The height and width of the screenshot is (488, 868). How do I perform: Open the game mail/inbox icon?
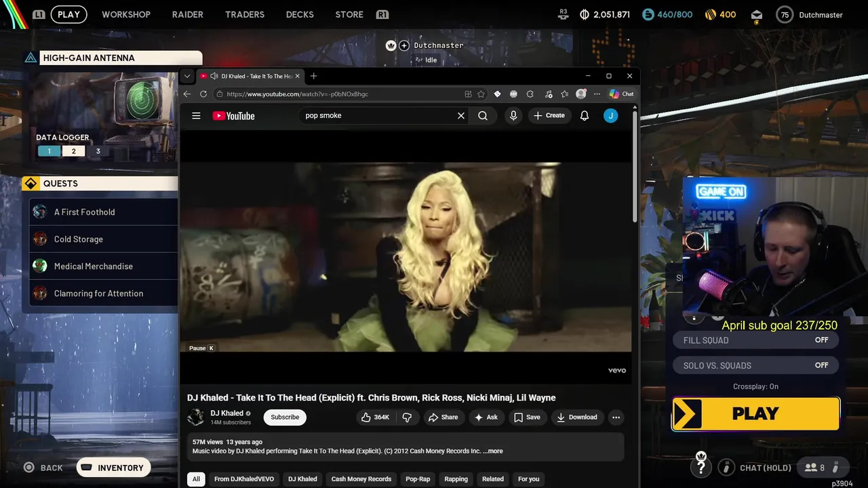click(x=757, y=15)
